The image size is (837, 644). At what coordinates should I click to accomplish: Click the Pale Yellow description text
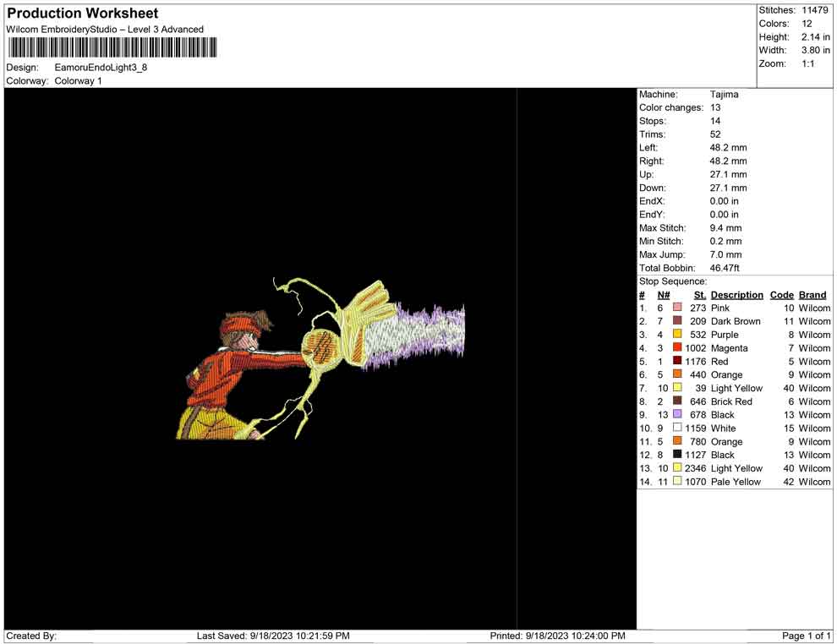736,481
